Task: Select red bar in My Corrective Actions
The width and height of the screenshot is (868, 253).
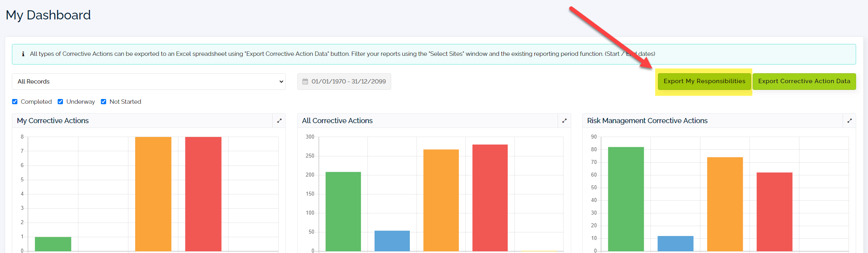Action: (203, 194)
